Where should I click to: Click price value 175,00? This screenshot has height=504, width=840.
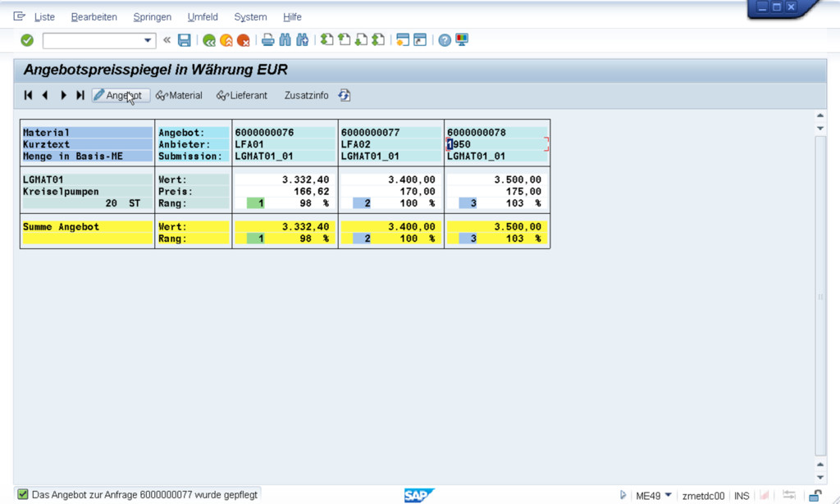pyautogui.click(x=523, y=192)
